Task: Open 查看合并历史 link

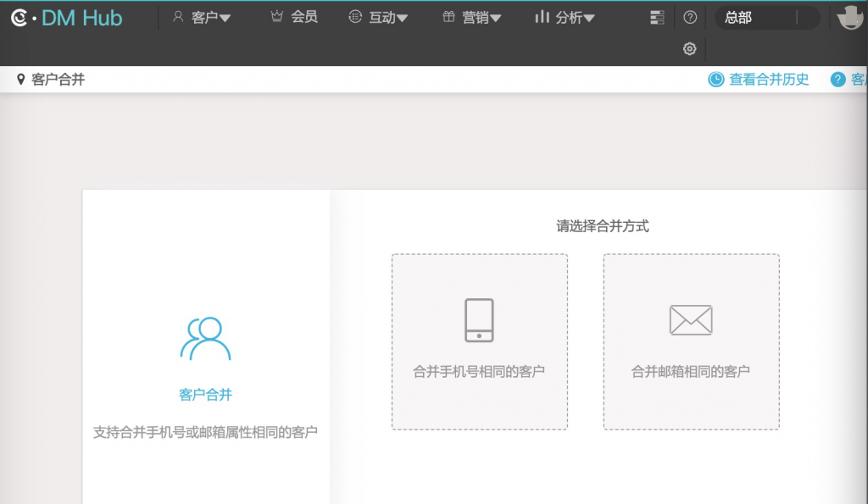Action: (769, 80)
